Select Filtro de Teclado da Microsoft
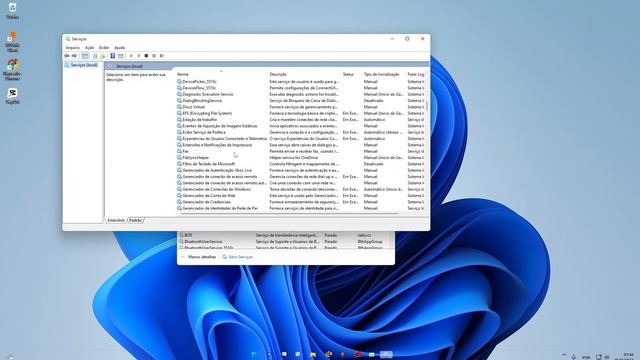 [x=300, y=164]
